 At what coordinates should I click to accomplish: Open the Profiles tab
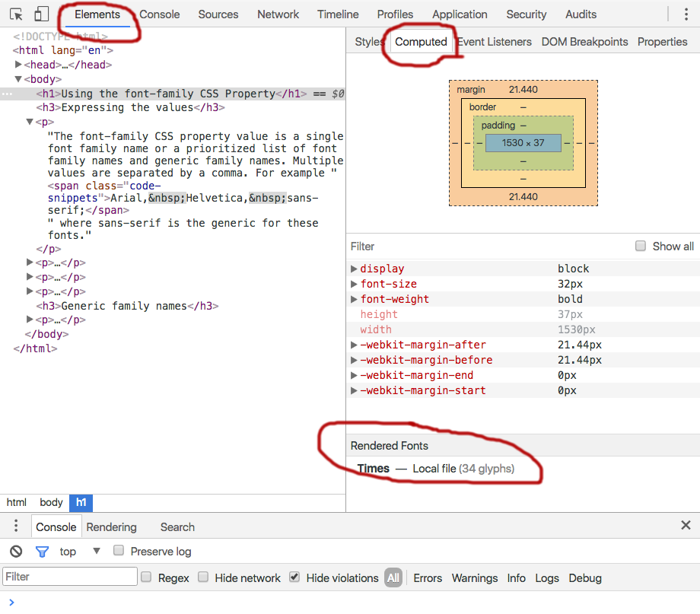pyautogui.click(x=395, y=14)
